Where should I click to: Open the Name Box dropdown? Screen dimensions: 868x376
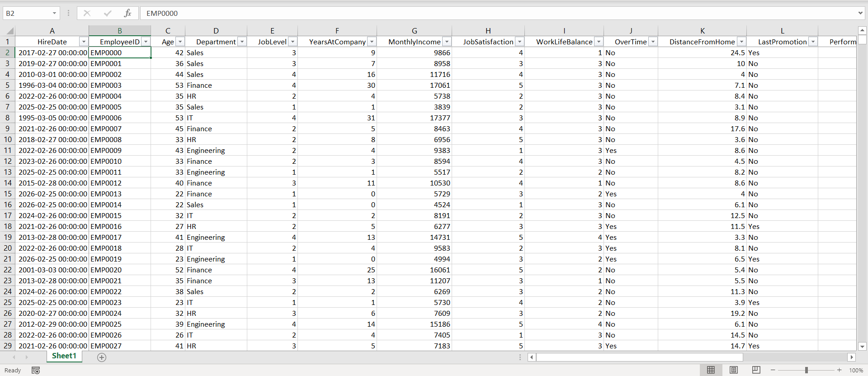(x=54, y=13)
